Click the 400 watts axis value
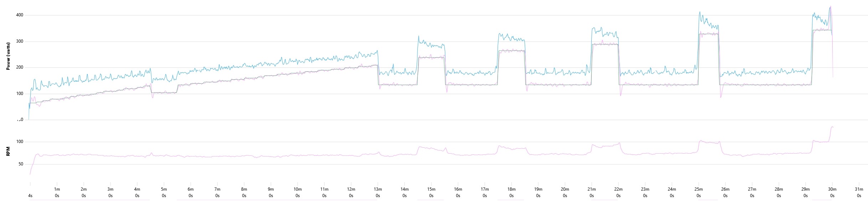Viewport: 868px width, 201px height. (19, 15)
